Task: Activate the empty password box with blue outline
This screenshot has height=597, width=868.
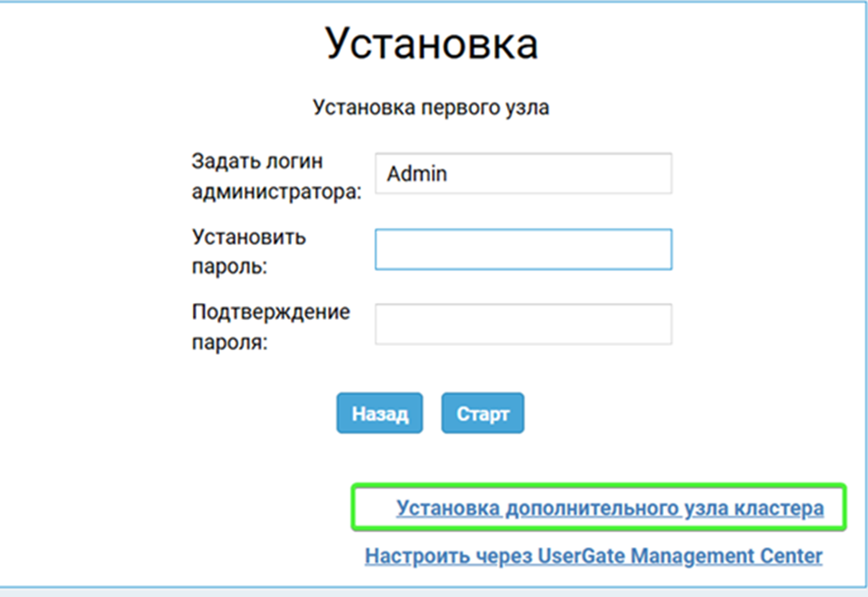Action: click(x=523, y=250)
